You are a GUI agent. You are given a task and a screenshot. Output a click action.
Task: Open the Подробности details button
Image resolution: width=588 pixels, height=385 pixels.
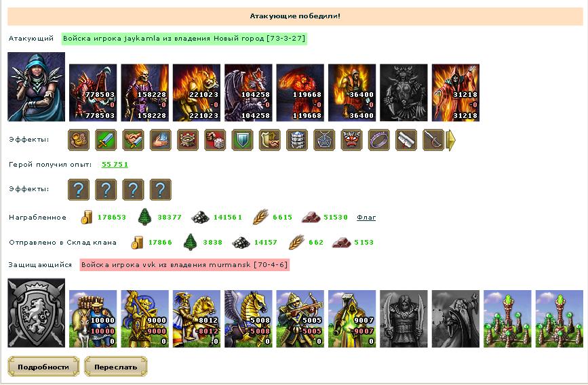pyautogui.click(x=43, y=367)
